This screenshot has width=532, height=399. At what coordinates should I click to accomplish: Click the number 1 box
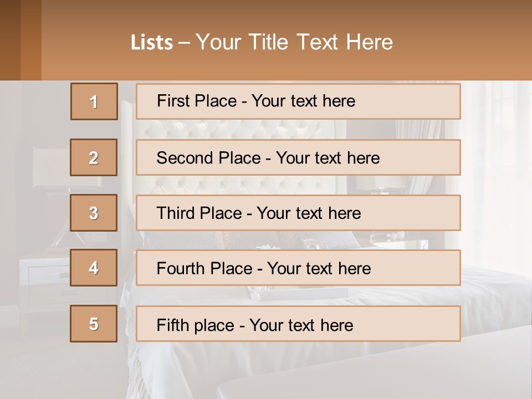pyautogui.click(x=94, y=101)
